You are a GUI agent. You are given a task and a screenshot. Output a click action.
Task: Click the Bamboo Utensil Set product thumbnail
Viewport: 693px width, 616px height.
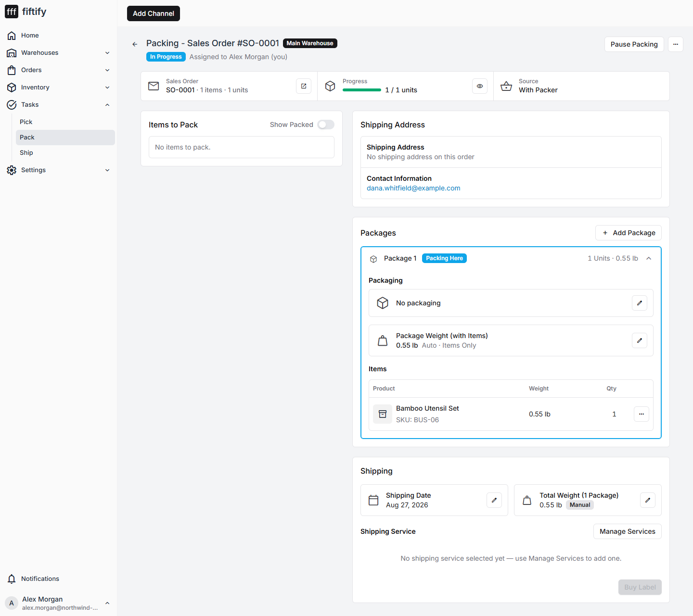pyautogui.click(x=383, y=414)
